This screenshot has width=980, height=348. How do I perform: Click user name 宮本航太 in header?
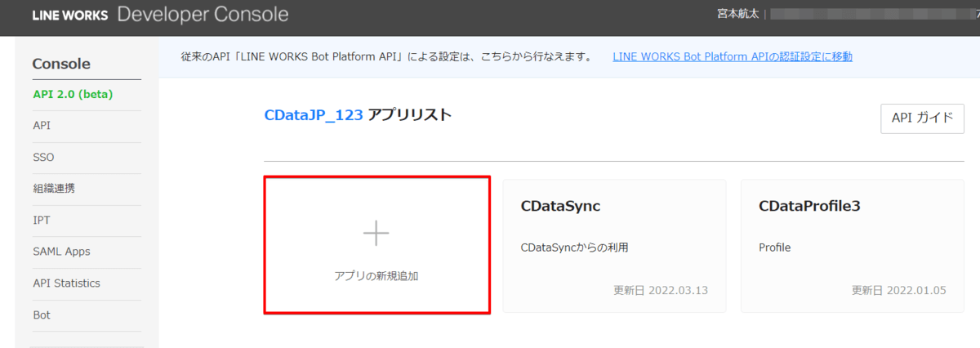[x=737, y=14]
